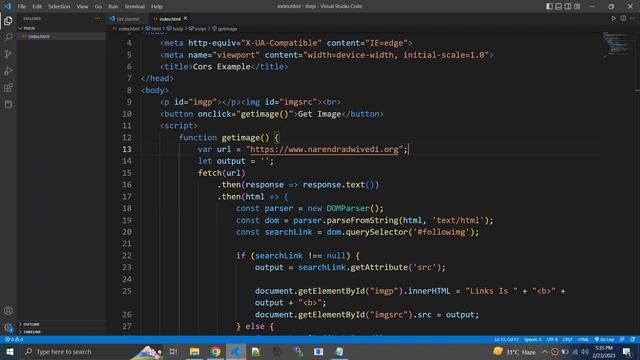Open the Go menu
The image size is (640, 360).
click(x=98, y=7)
